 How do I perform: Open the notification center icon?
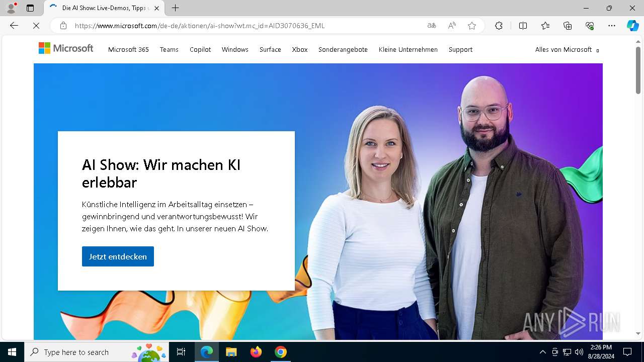coord(627,352)
